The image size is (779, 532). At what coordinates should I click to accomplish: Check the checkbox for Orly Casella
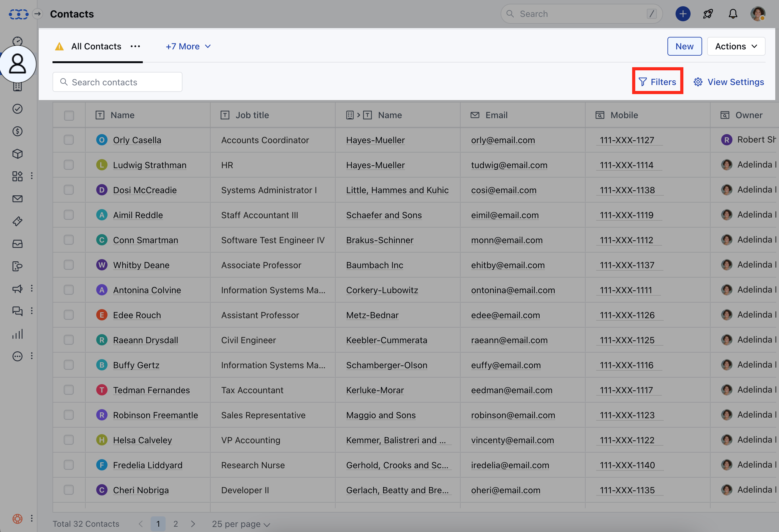coord(69,140)
